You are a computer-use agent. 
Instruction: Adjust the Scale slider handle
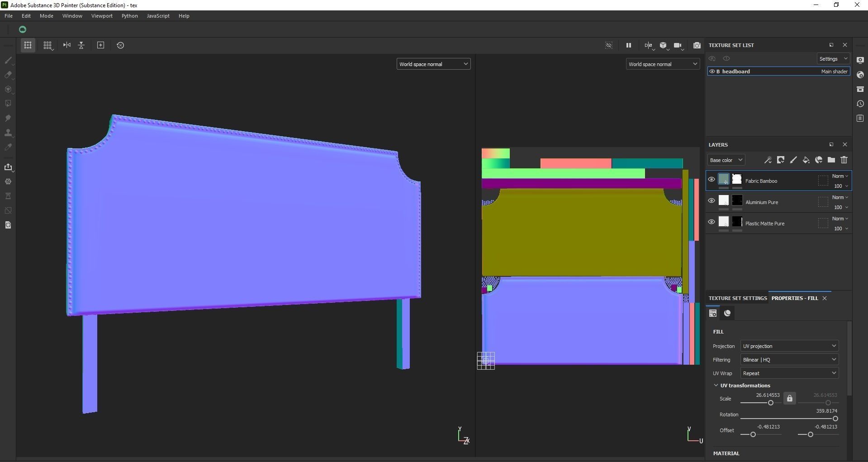(x=771, y=403)
